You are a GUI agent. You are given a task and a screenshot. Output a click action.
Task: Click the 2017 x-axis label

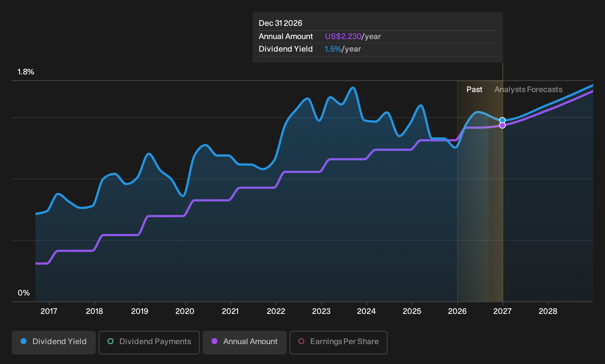(x=49, y=311)
